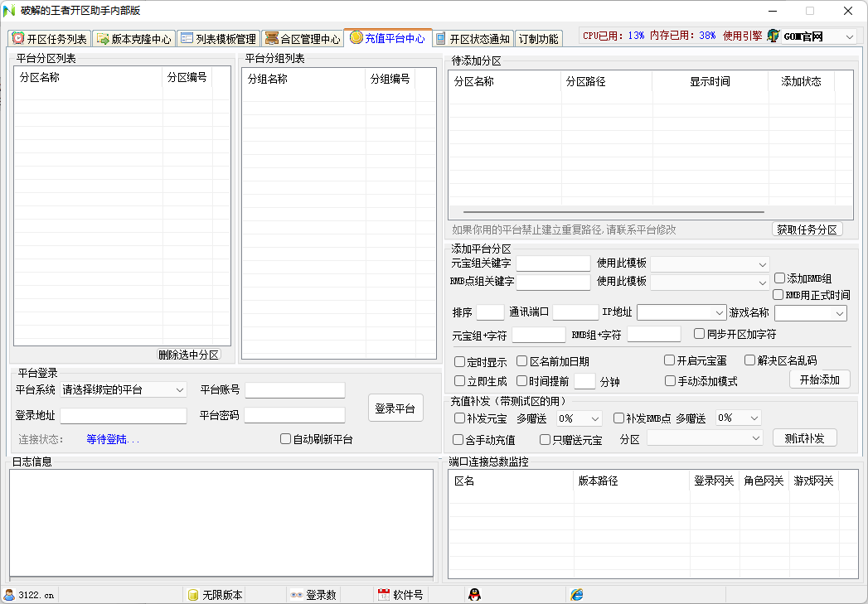Open the 游戏名称 dropdown
The height and width of the screenshot is (604, 868).
(x=811, y=313)
